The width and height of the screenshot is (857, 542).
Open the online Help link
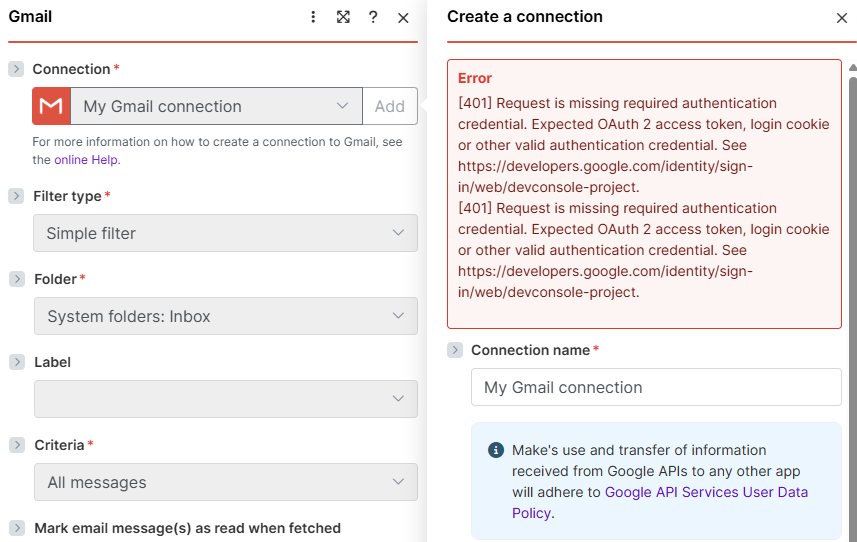[87, 159]
